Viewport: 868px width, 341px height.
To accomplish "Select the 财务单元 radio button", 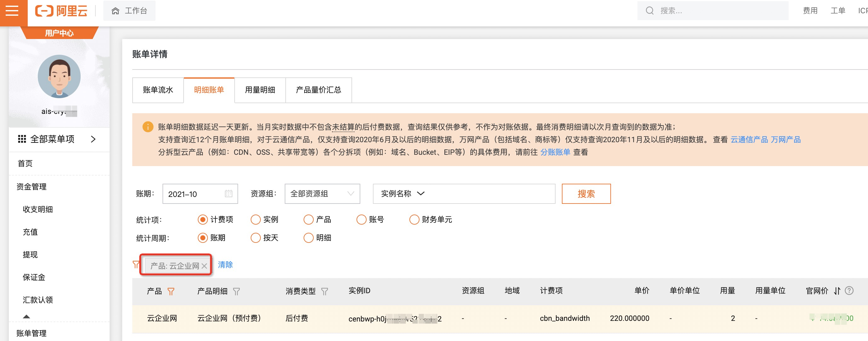I will click(x=414, y=220).
